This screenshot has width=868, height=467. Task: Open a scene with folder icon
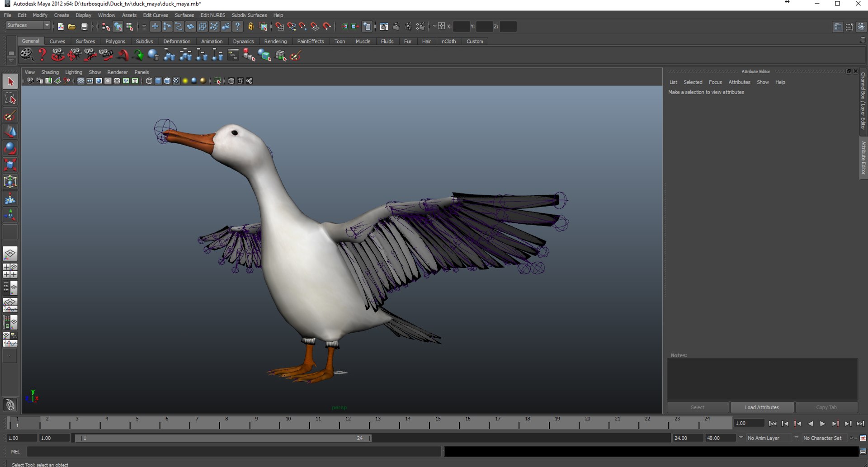(x=72, y=27)
